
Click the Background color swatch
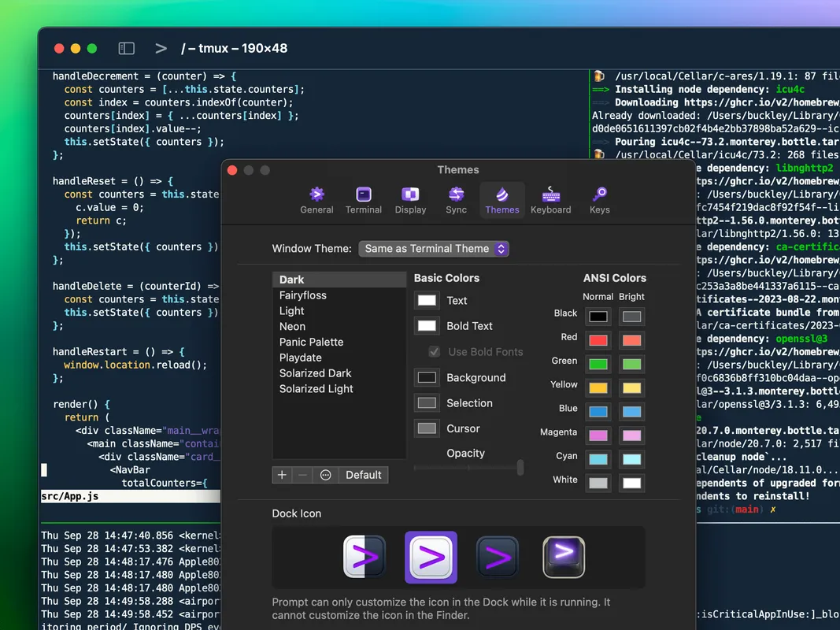[427, 378]
